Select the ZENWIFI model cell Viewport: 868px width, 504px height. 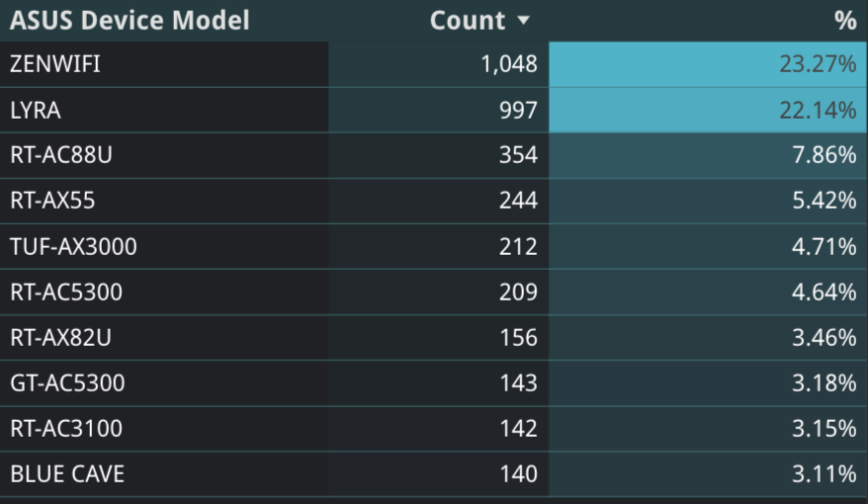click(x=55, y=65)
